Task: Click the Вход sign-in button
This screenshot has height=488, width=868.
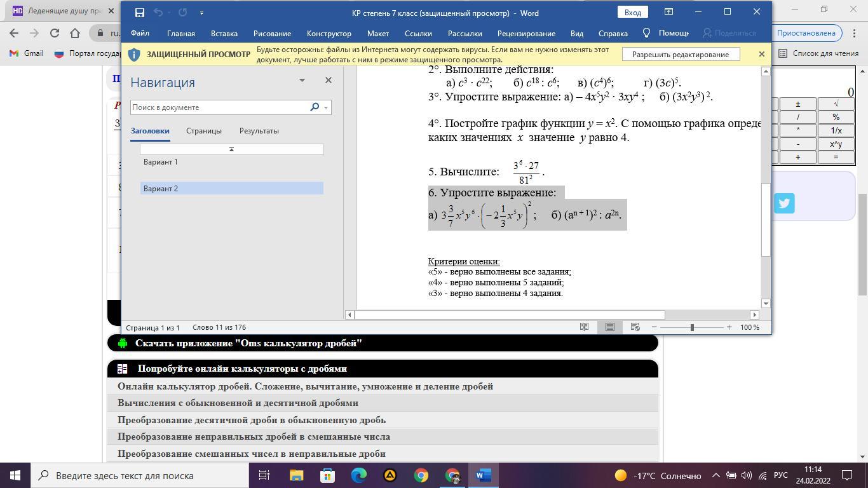Action: tap(632, 12)
